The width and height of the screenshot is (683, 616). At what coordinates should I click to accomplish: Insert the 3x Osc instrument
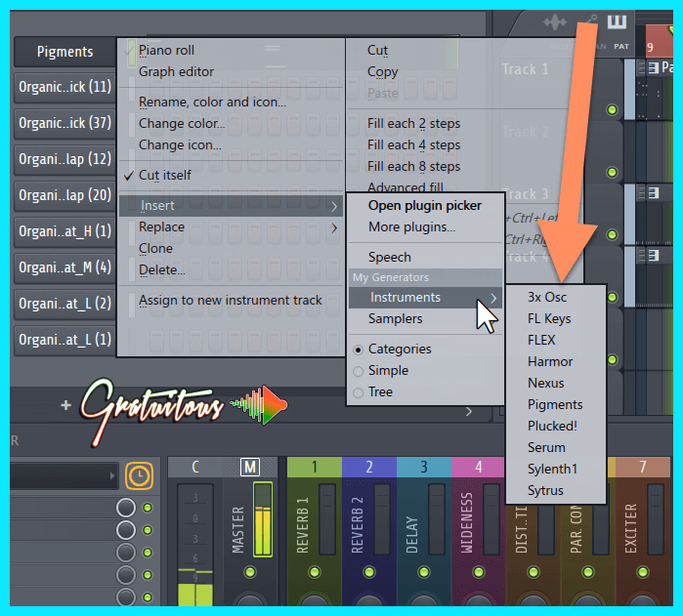pyautogui.click(x=556, y=297)
